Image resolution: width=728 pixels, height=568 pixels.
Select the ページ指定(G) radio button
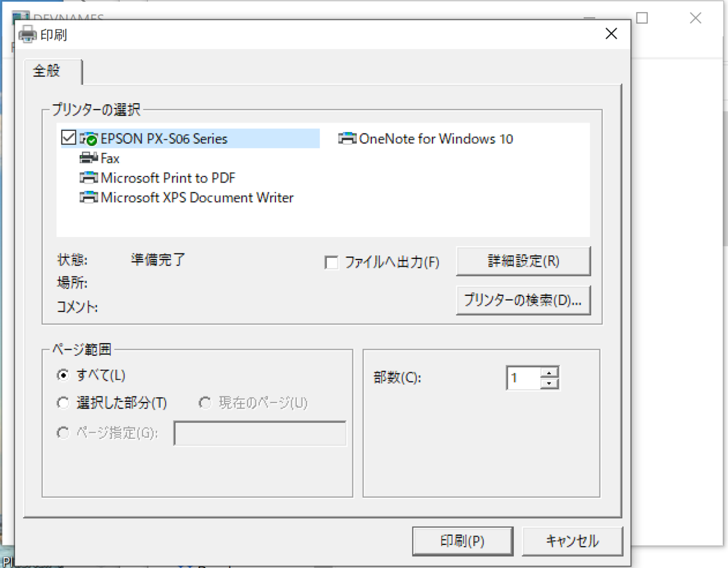coord(62,433)
